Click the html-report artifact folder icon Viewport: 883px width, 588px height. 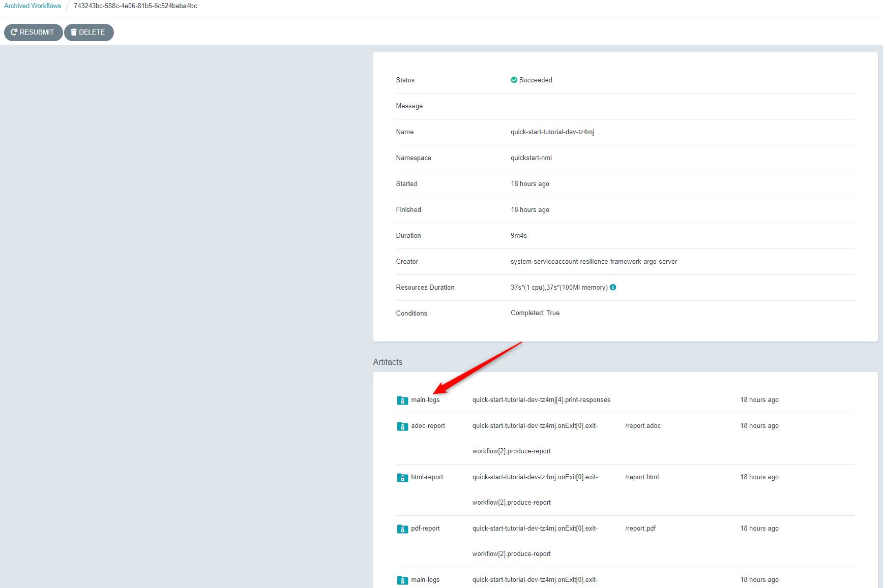tap(402, 477)
